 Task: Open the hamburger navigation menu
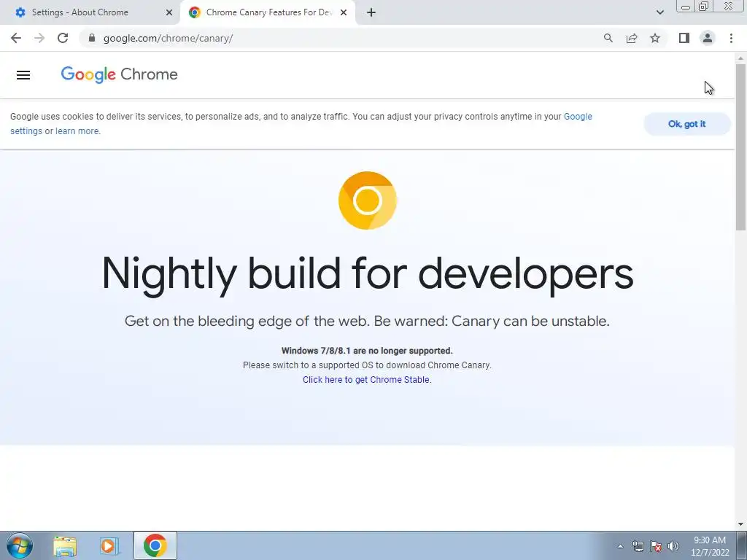[x=23, y=75]
